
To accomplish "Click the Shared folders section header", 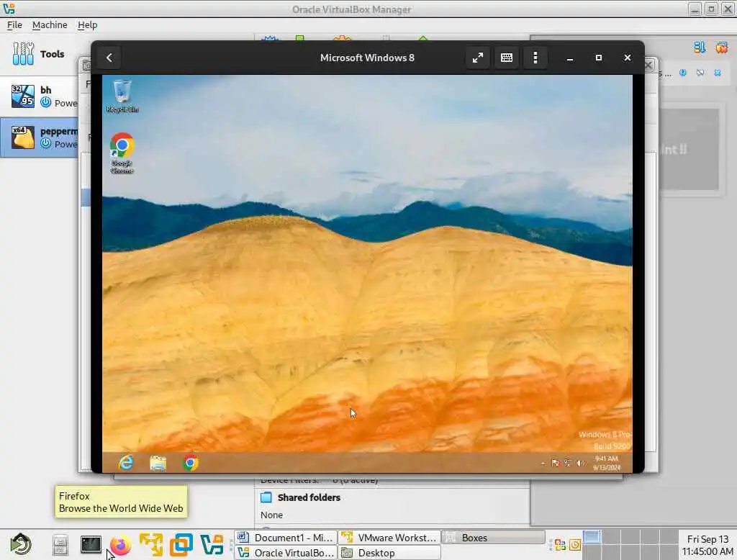I will pyautogui.click(x=309, y=497).
